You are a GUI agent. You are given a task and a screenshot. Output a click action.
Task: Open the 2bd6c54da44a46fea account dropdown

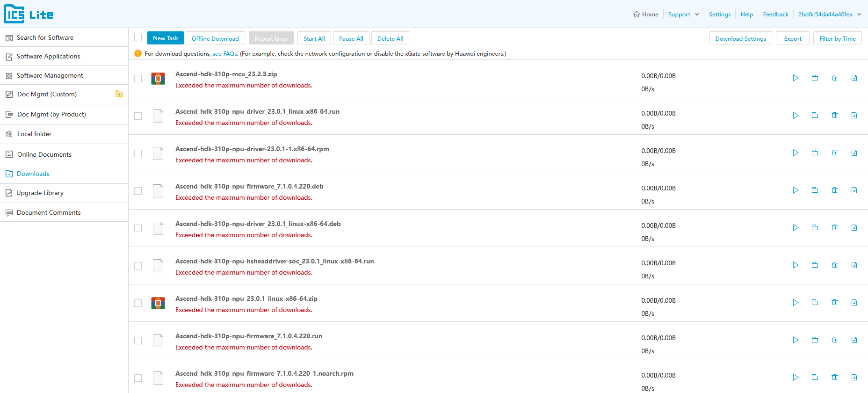coord(830,15)
